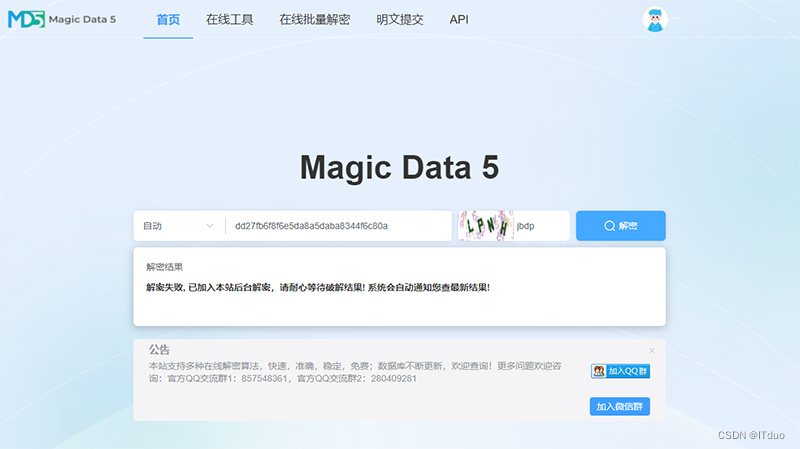Open the user avatar profile icon
800x449 pixels.
click(x=655, y=19)
